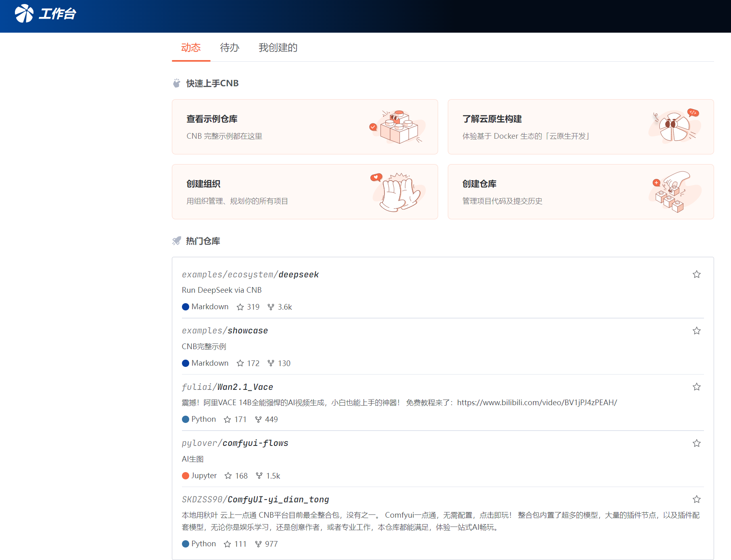Click the Wan2.1_Vace description mentioning bilibili

(399, 402)
